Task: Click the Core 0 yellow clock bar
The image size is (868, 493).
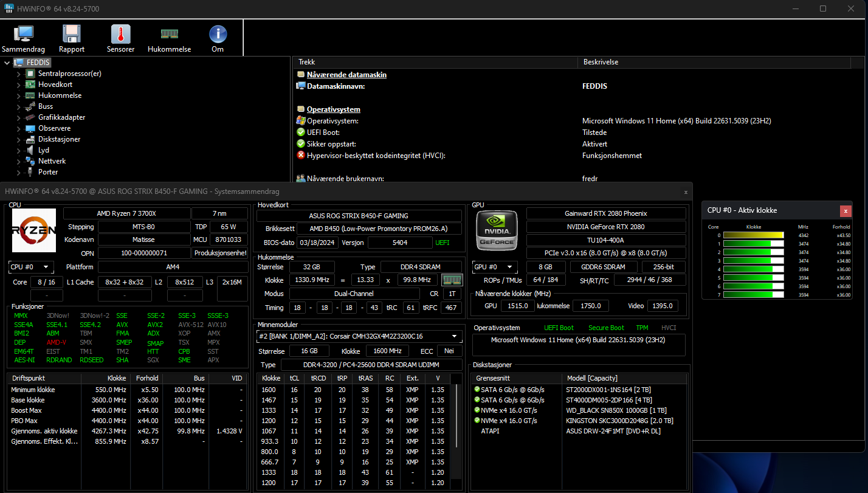Action: (753, 235)
